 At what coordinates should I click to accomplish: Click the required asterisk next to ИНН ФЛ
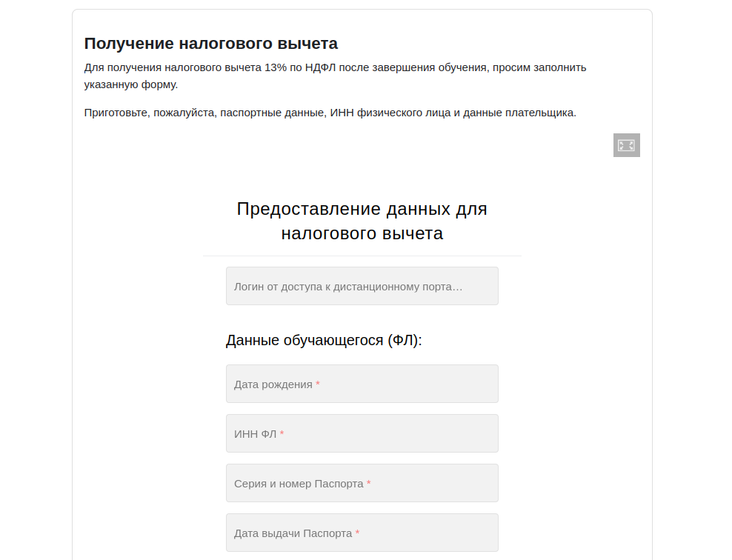tap(282, 434)
